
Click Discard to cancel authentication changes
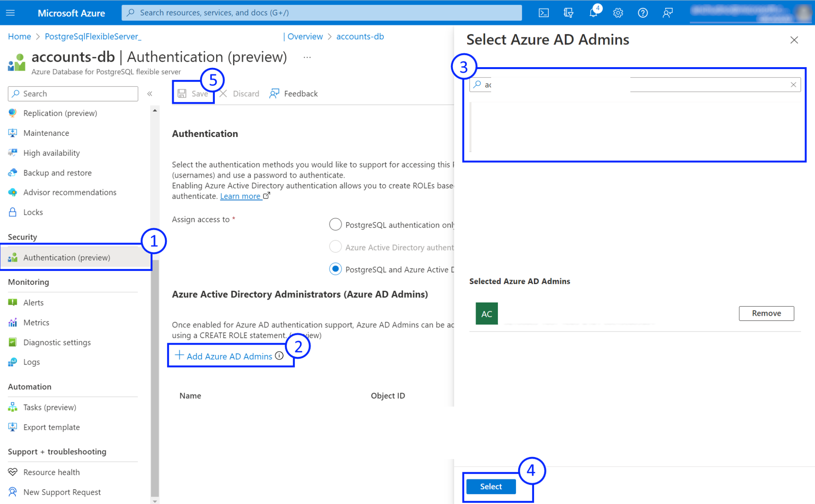[240, 93]
